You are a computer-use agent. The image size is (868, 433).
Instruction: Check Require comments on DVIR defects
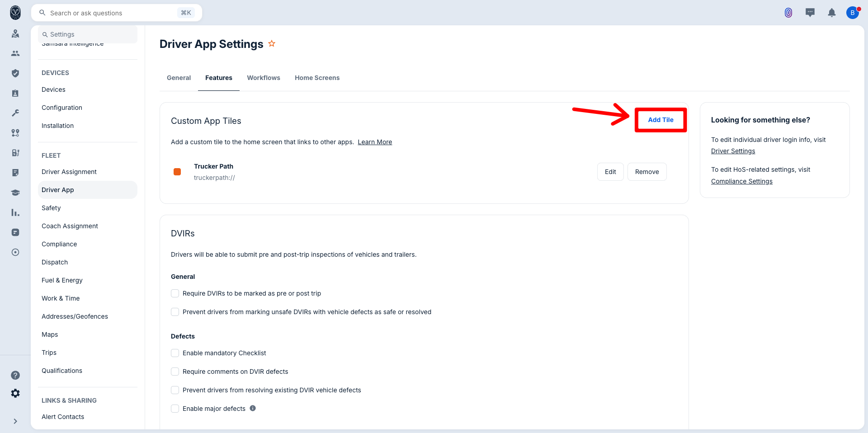click(175, 372)
